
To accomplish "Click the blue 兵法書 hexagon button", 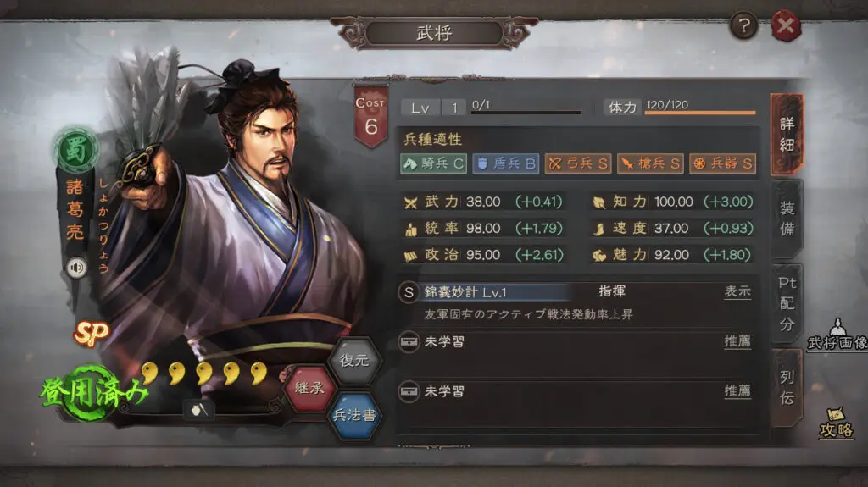I will pyautogui.click(x=354, y=415).
